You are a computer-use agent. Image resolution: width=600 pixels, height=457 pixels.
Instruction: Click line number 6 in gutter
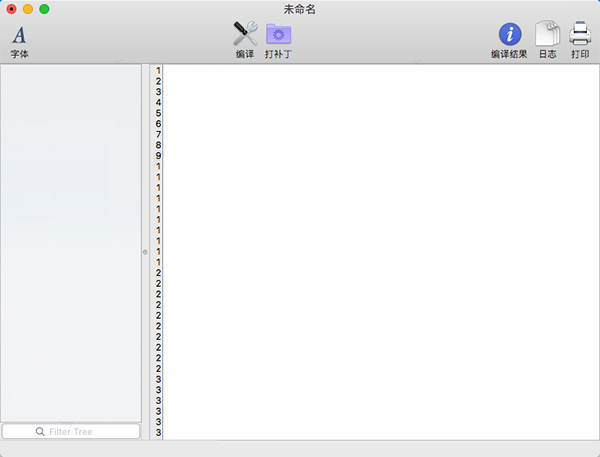coord(158,124)
